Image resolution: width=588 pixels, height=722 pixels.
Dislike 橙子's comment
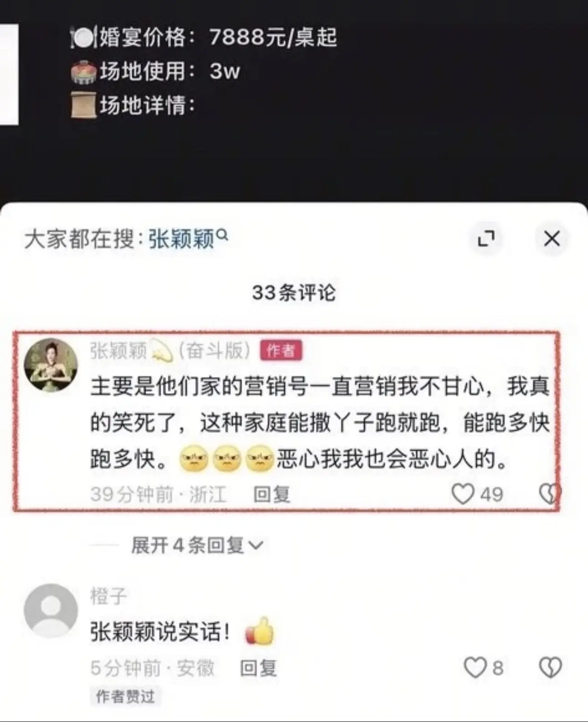click(550, 668)
